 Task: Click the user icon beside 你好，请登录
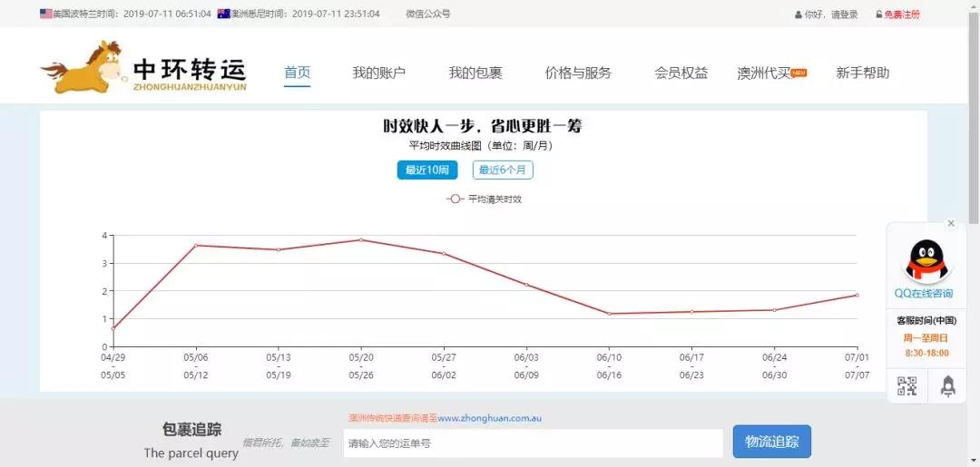[x=799, y=15]
